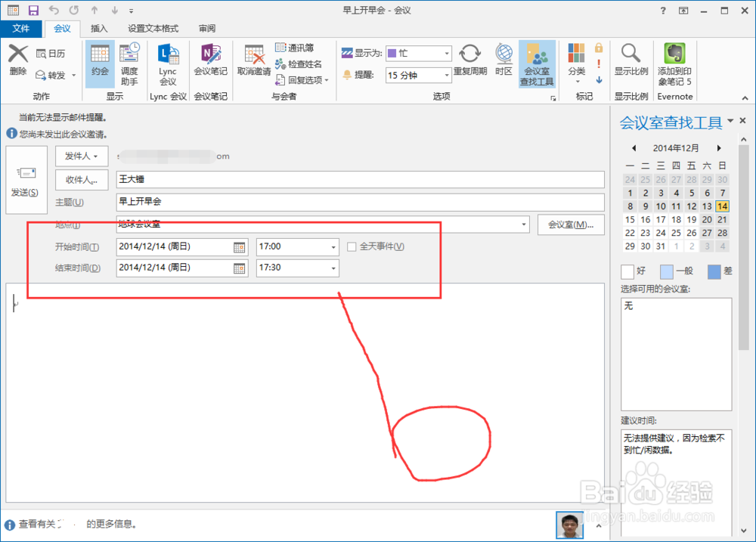Viewport: 756px width, 542px height.
Task: Open end date calendar picker icon
Action: tap(239, 268)
